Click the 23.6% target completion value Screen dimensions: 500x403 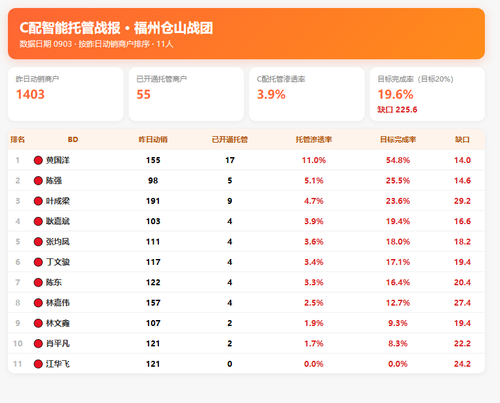398,201
